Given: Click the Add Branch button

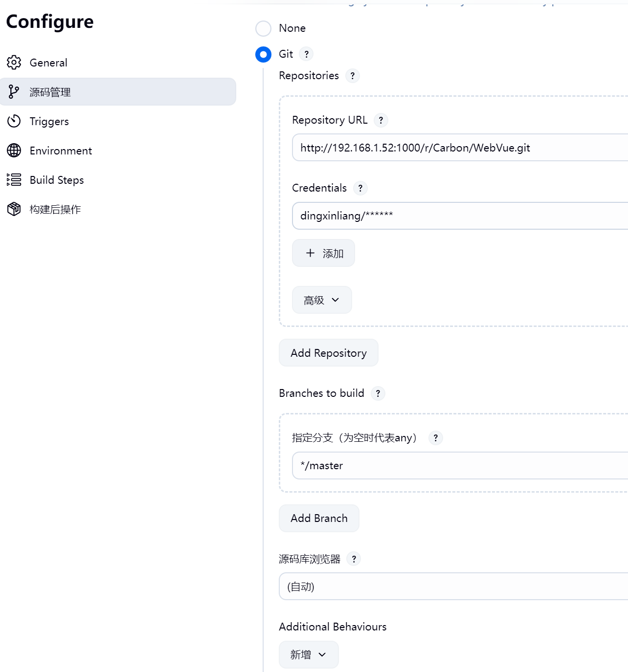Looking at the screenshot, I should [x=319, y=518].
